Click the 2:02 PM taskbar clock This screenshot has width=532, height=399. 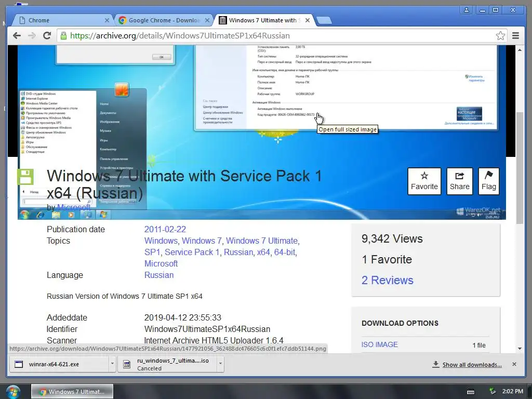click(512, 391)
